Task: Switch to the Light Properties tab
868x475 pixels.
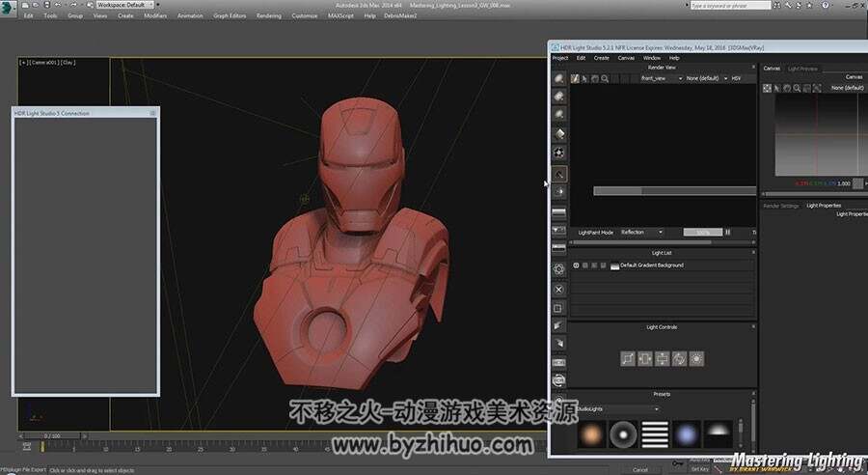Action: pos(824,206)
